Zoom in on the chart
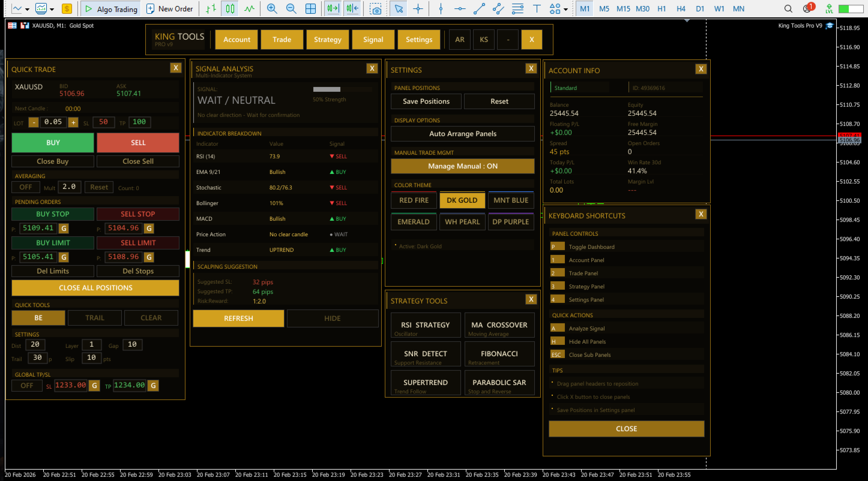Viewport: 868px width, 481px height. pyautogui.click(x=272, y=9)
